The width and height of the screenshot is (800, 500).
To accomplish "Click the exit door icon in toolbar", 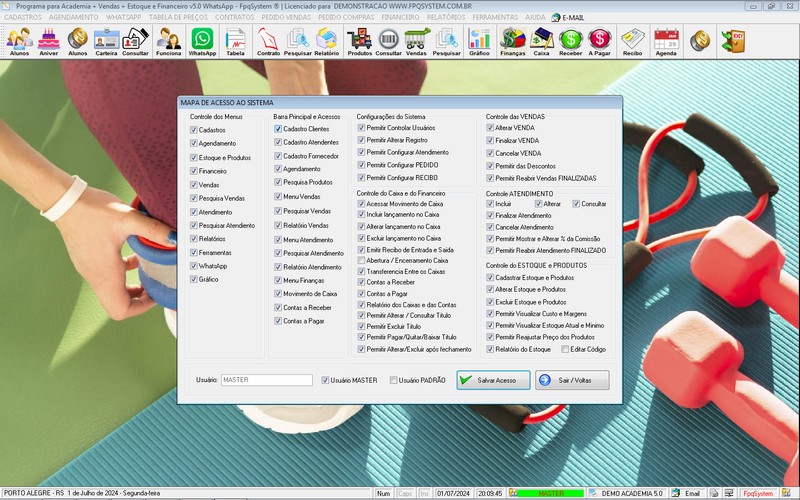I will (x=733, y=41).
